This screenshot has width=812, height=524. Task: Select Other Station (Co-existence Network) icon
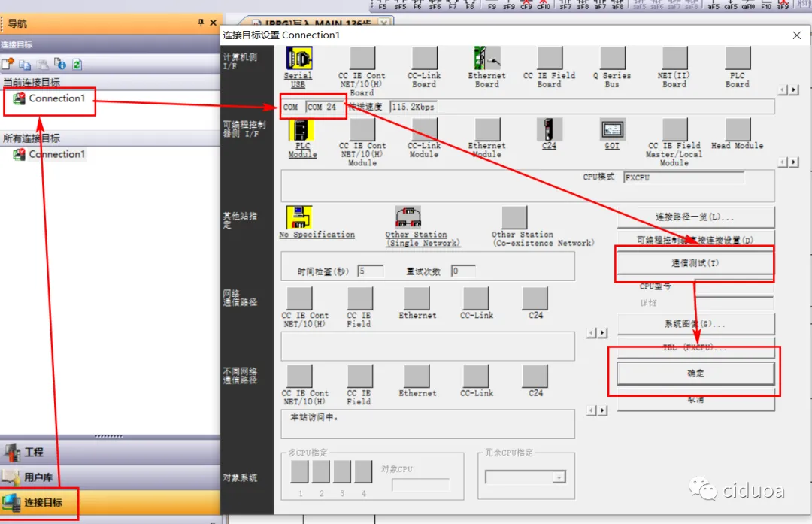pyautogui.click(x=514, y=217)
